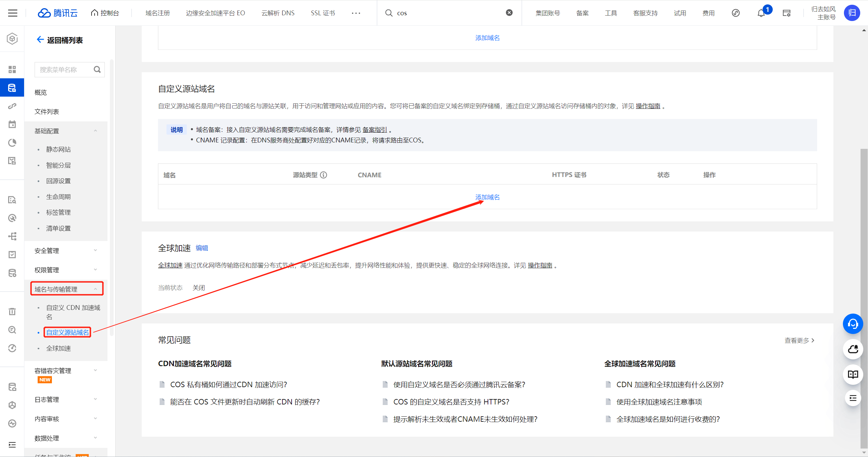Click the Tencent Cloud logo
This screenshot has height=457, width=868.
pos(58,13)
